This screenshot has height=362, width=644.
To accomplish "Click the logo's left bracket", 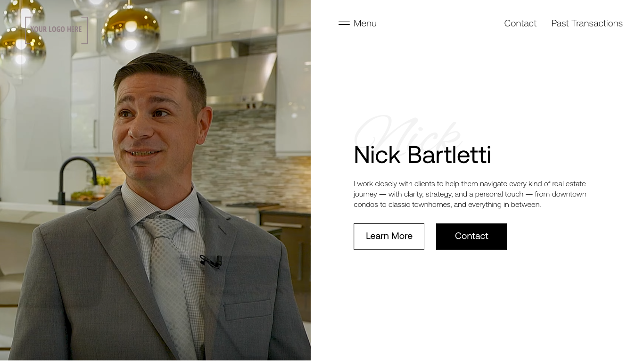I will (27, 30).
